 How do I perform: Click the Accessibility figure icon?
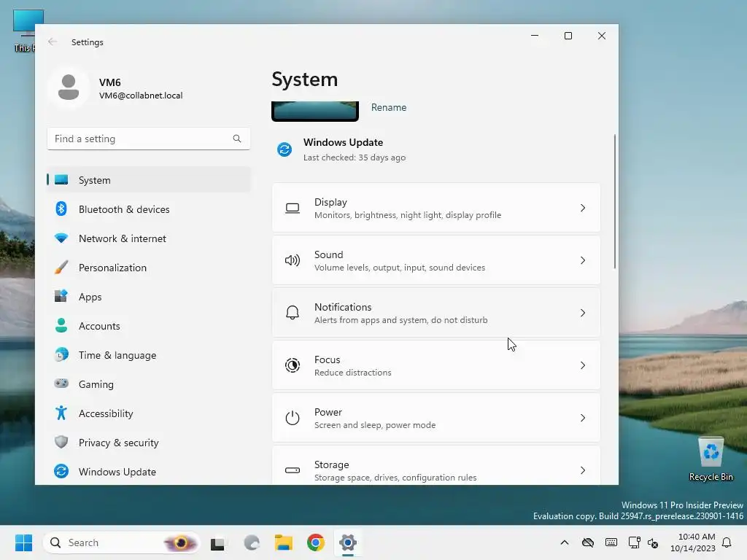click(61, 413)
